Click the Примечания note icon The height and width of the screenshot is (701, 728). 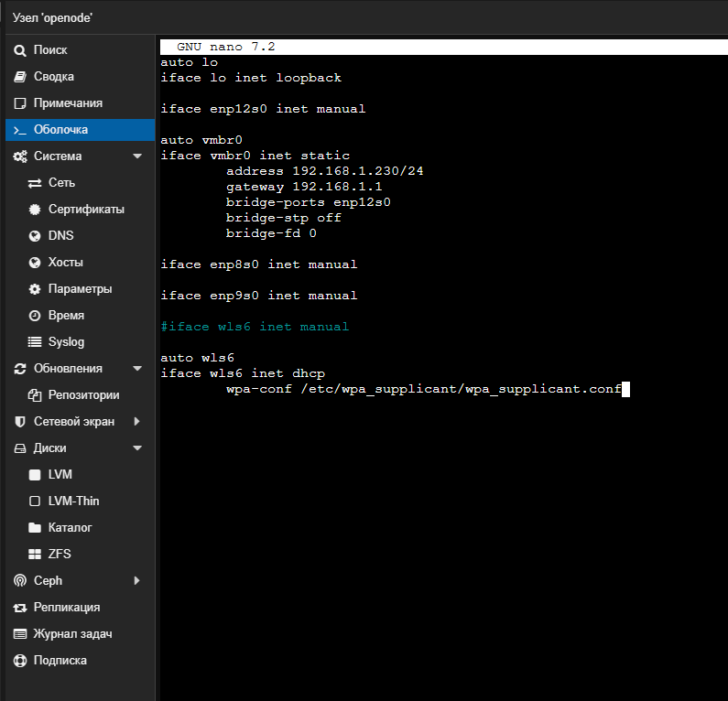[x=20, y=103]
